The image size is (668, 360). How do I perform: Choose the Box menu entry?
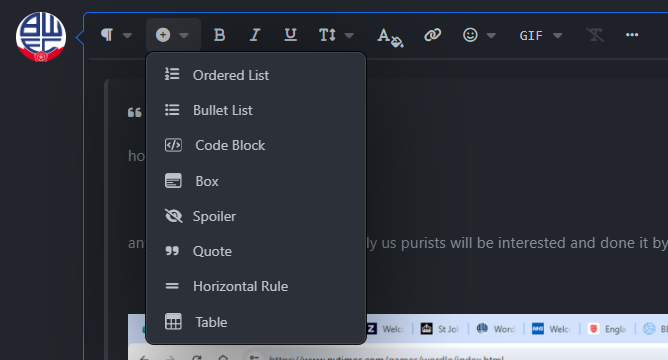coord(256,181)
